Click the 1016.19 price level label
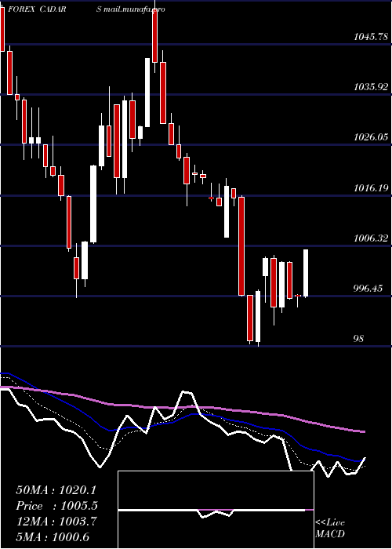Screen dimensions: 392x549 [x=371, y=188]
